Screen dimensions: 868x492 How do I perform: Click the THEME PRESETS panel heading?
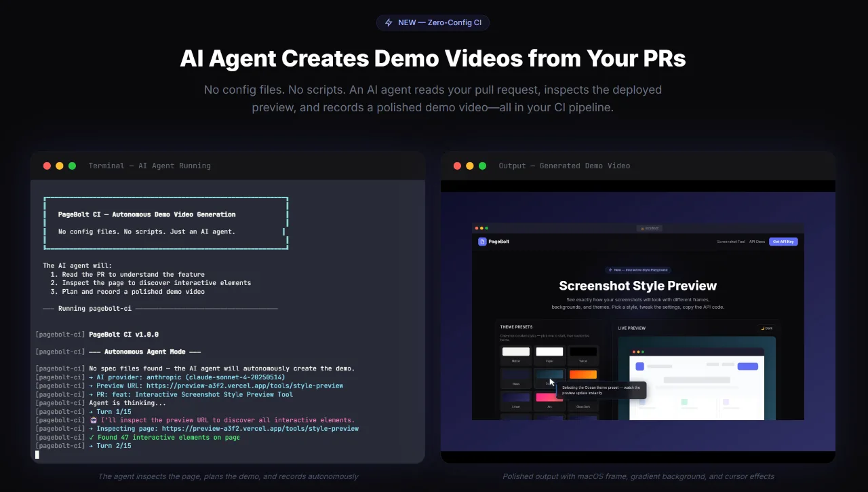[517, 328]
